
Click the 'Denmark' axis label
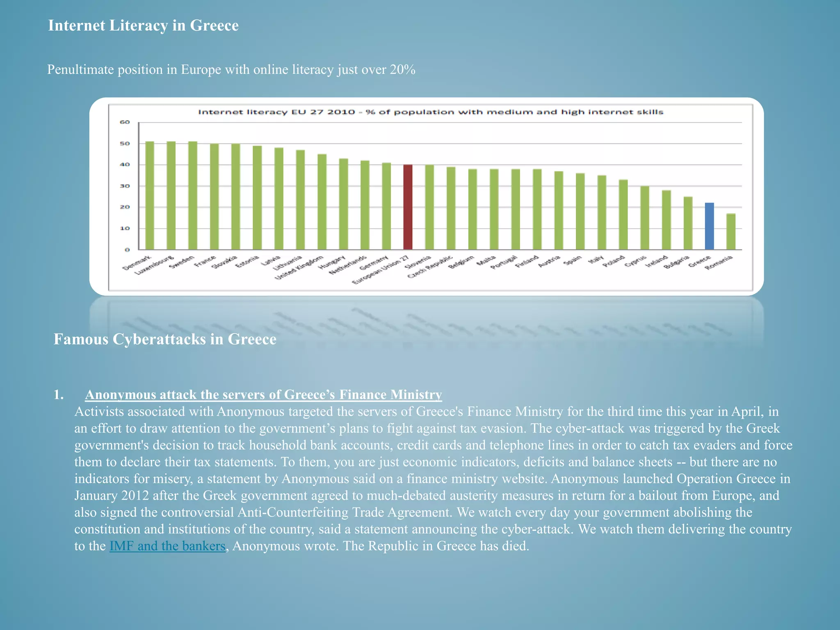(137, 263)
